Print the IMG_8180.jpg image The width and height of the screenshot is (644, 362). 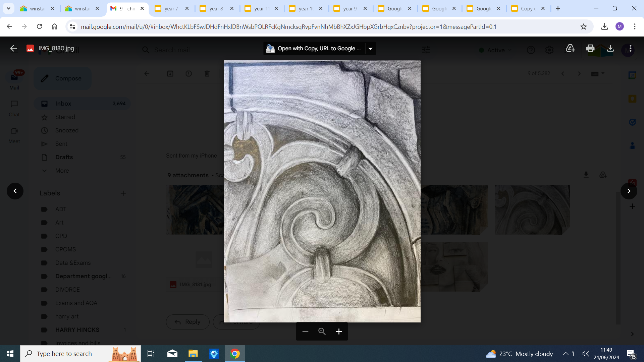click(x=590, y=48)
